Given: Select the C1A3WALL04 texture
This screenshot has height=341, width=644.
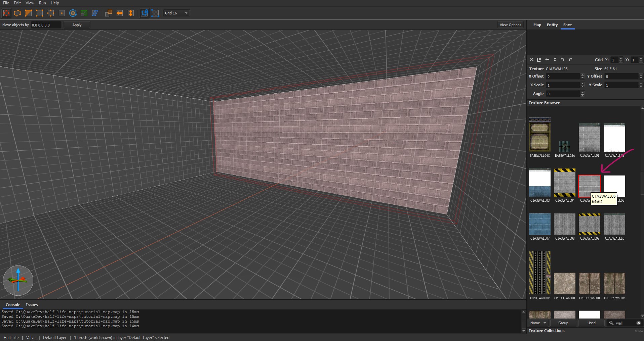Looking at the screenshot, I should [x=565, y=183].
